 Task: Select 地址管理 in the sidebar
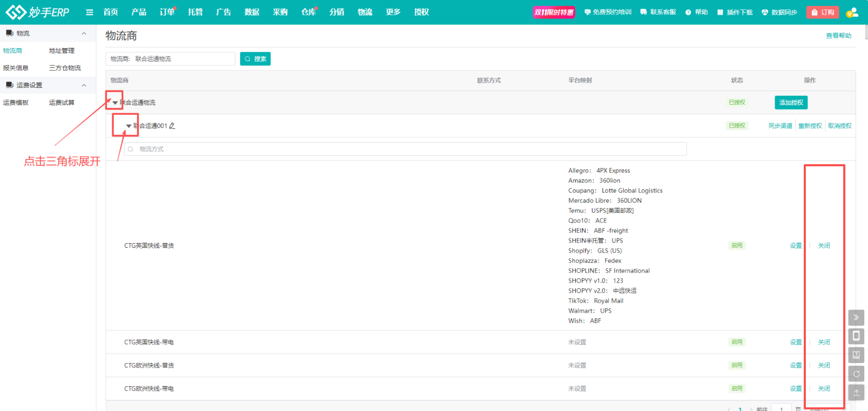(62, 51)
